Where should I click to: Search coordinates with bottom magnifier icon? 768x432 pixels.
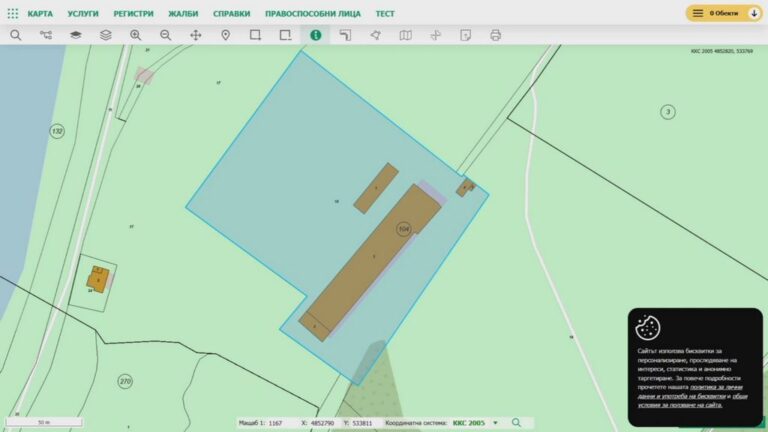click(516, 422)
